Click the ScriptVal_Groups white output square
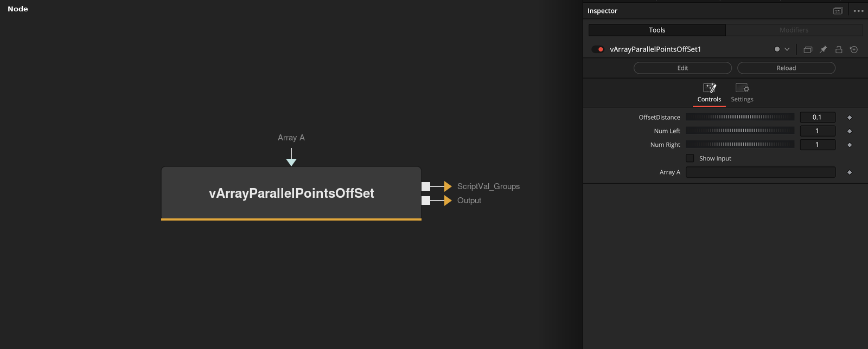The width and height of the screenshot is (868, 349). tap(426, 186)
